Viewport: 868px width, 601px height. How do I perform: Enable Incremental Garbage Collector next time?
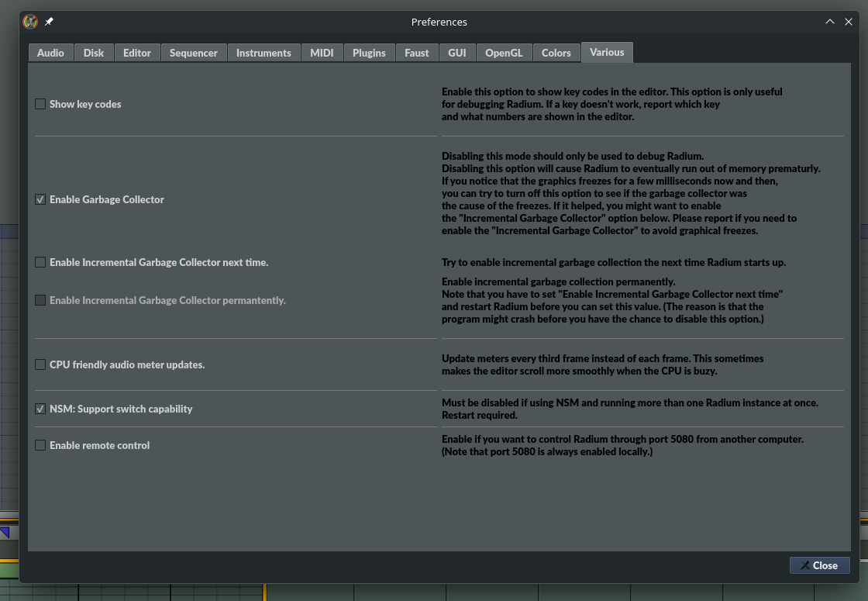(40, 262)
